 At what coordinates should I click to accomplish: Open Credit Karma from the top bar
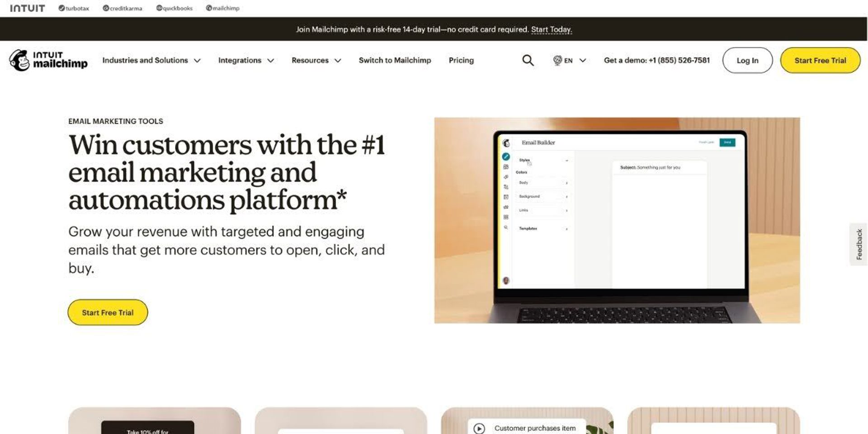[123, 8]
